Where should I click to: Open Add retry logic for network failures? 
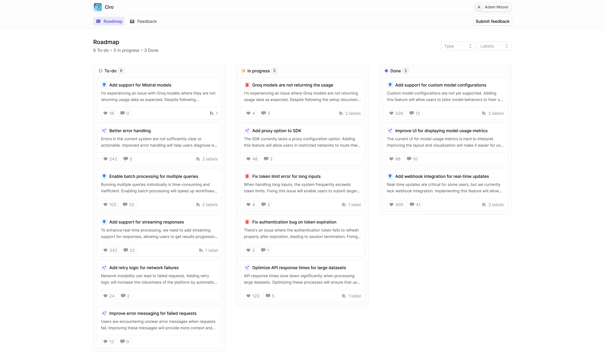pos(144,268)
